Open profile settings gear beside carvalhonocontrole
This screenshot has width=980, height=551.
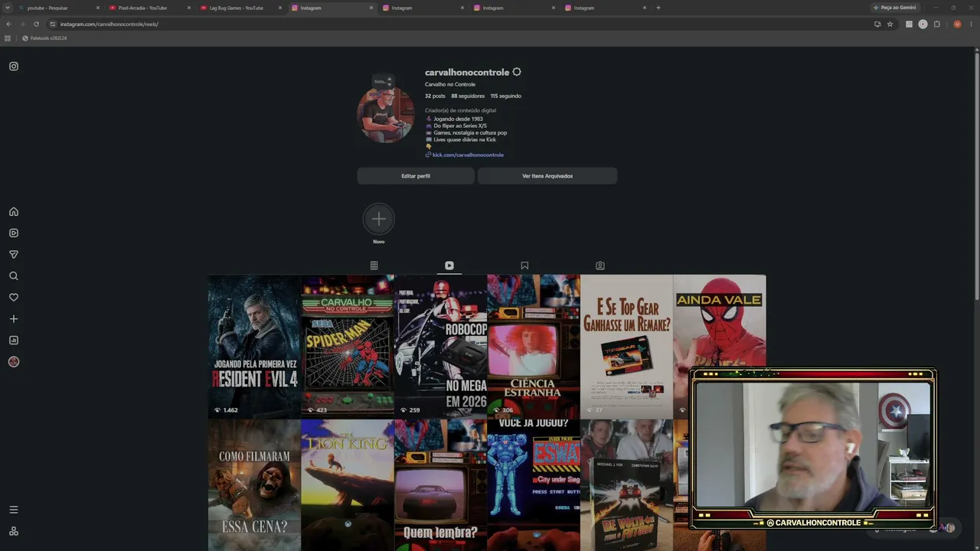coord(517,72)
